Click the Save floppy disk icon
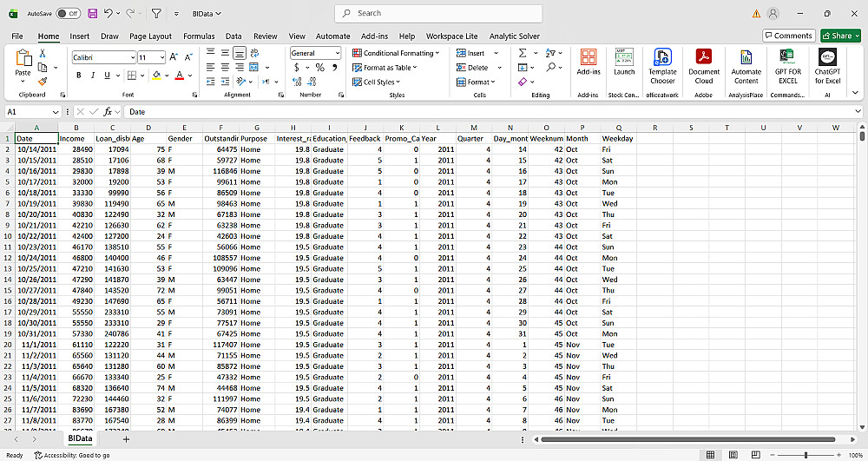This screenshot has height=461, width=868. click(x=92, y=14)
